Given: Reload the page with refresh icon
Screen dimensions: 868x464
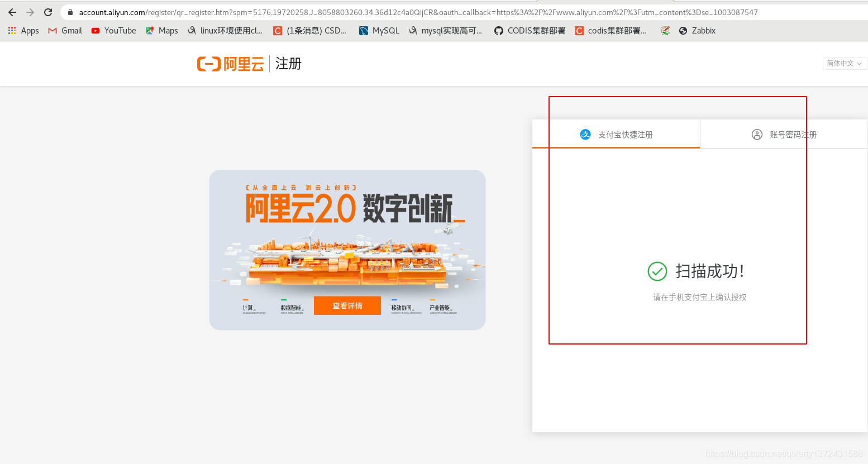Looking at the screenshot, I should (48, 12).
